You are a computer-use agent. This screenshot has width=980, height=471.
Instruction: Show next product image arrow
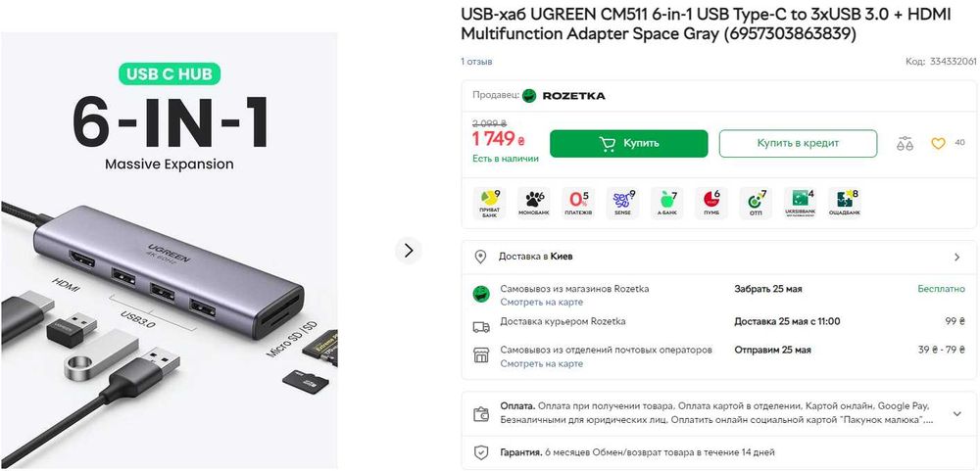coord(409,251)
